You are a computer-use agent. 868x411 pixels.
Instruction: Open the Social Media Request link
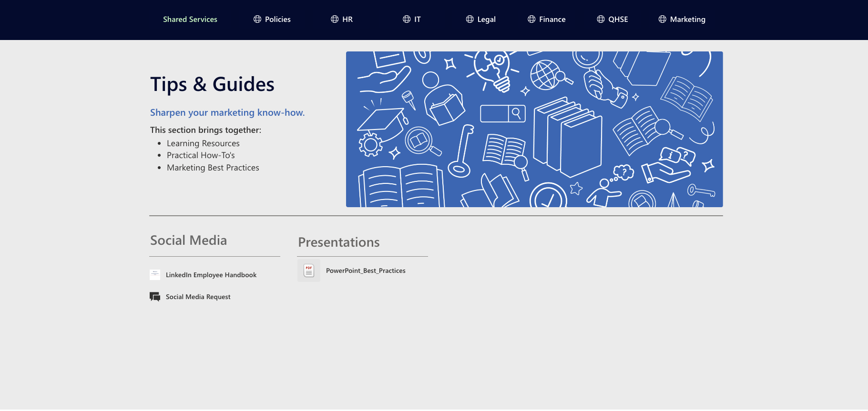[198, 297]
